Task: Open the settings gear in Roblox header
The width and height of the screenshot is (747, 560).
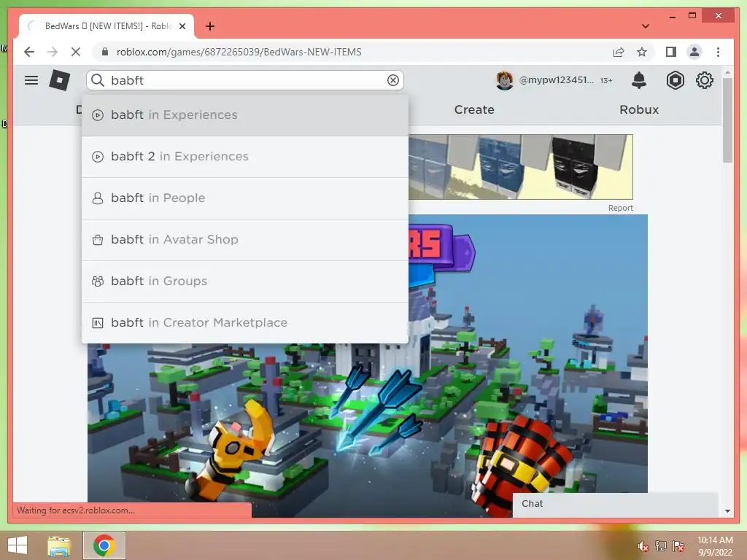Action: point(704,80)
